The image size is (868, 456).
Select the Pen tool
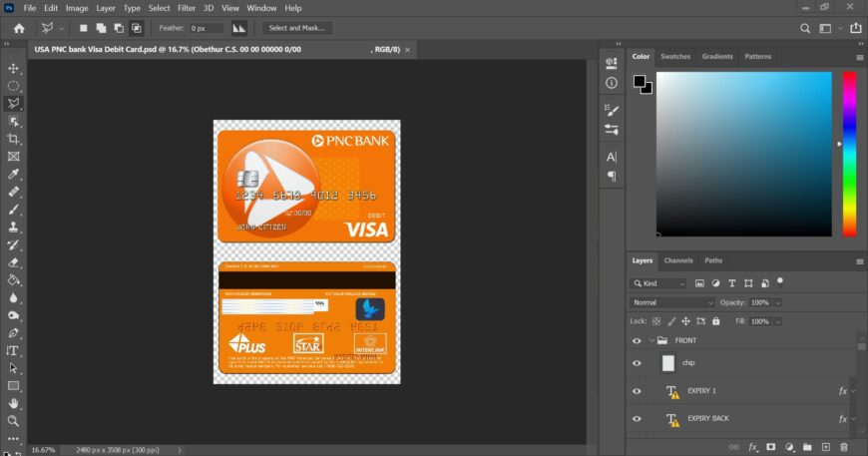[13, 333]
